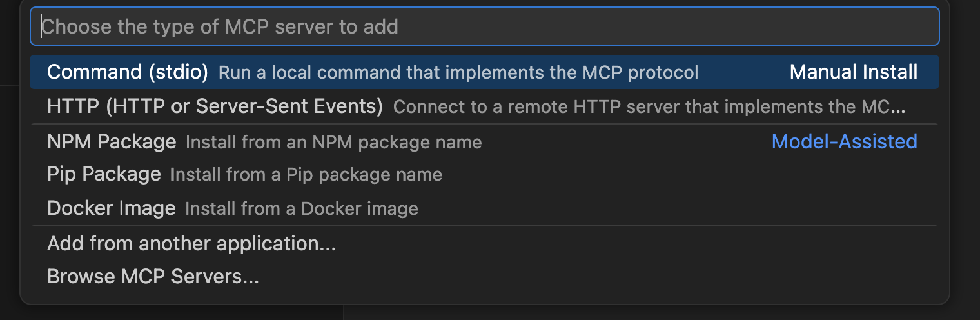Select NPM Package server type
Image resolution: width=980 pixels, height=320 pixels.
point(112,141)
